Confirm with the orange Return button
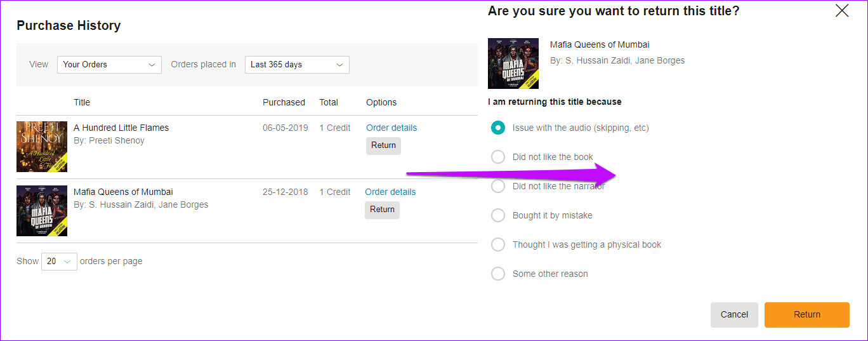Image resolution: width=868 pixels, height=341 pixels. pos(807,315)
